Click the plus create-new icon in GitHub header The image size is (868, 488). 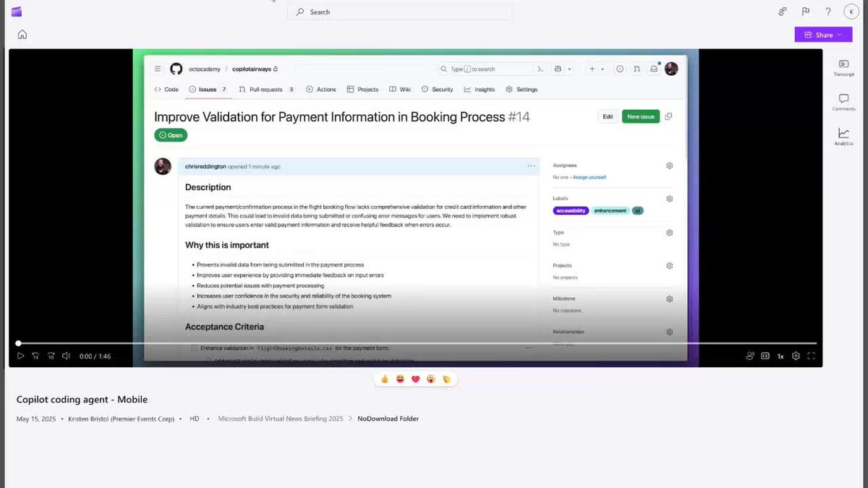point(592,69)
